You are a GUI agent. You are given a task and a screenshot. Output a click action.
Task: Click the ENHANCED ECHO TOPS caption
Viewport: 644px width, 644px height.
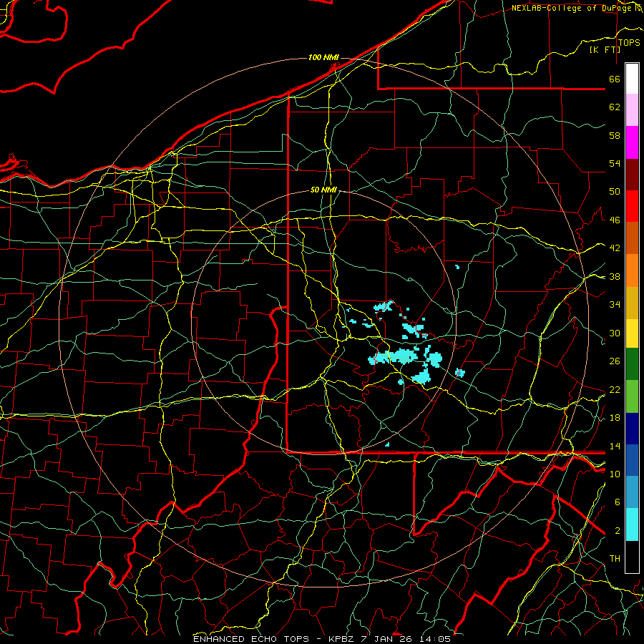tap(251, 639)
